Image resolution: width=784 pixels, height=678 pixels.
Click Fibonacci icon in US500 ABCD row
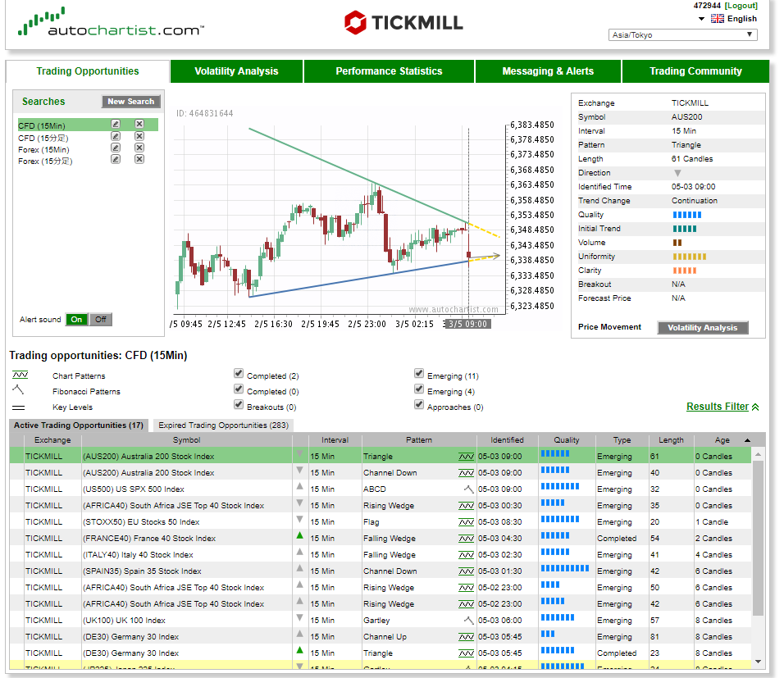click(x=468, y=489)
